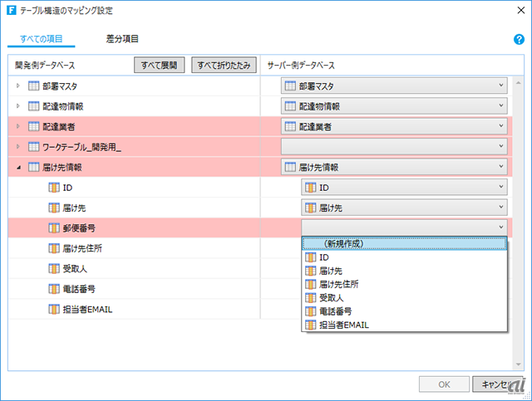Click the 電話番号 column icon in left tree
The width and height of the screenshot is (532, 401).
[54, 289]
